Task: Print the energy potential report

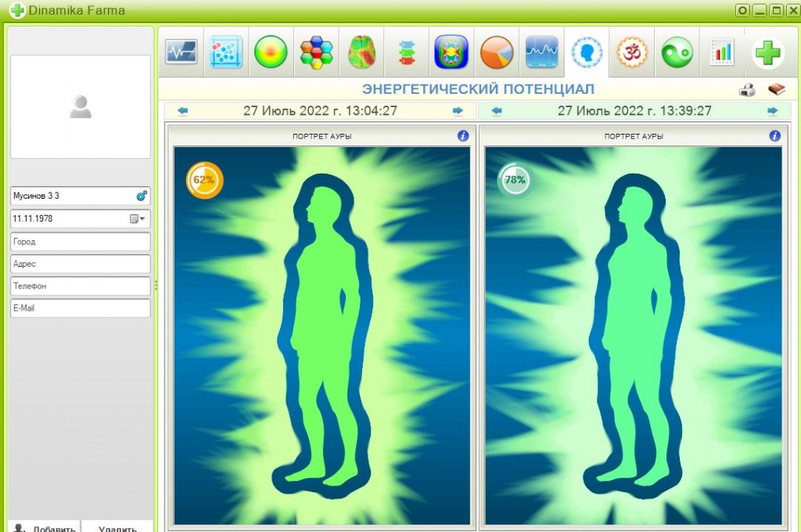Action: tap(747, 91)
